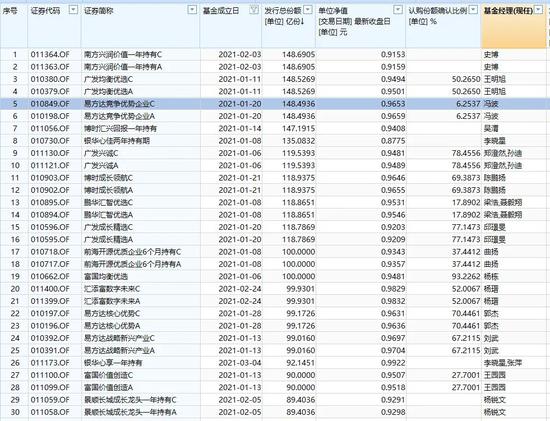This screenshot has width=550, height=421.
Task: Open the 单位净值 column filter dropdown
Action: pyautogui.click(x=398, y=10)
